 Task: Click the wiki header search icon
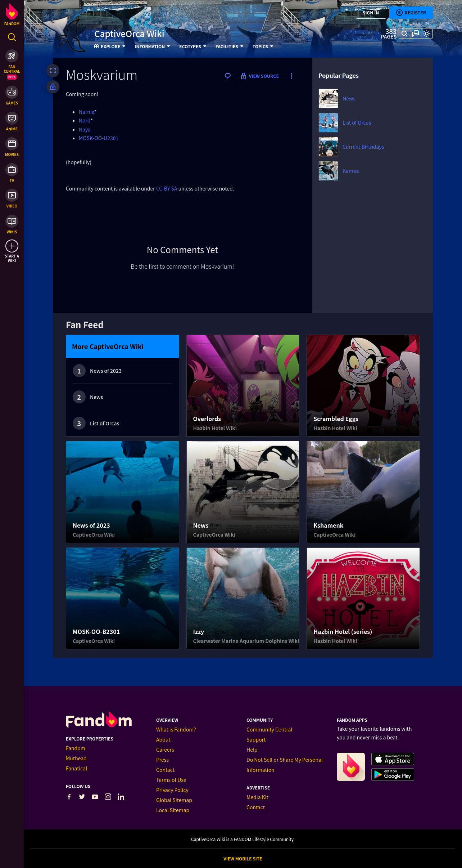tap(404, 33)
